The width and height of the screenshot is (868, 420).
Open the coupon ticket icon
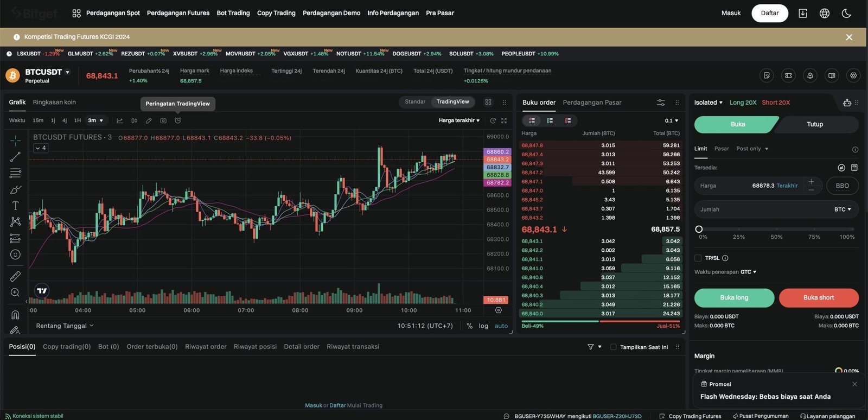pyautogui.click(x=788, y=75)
